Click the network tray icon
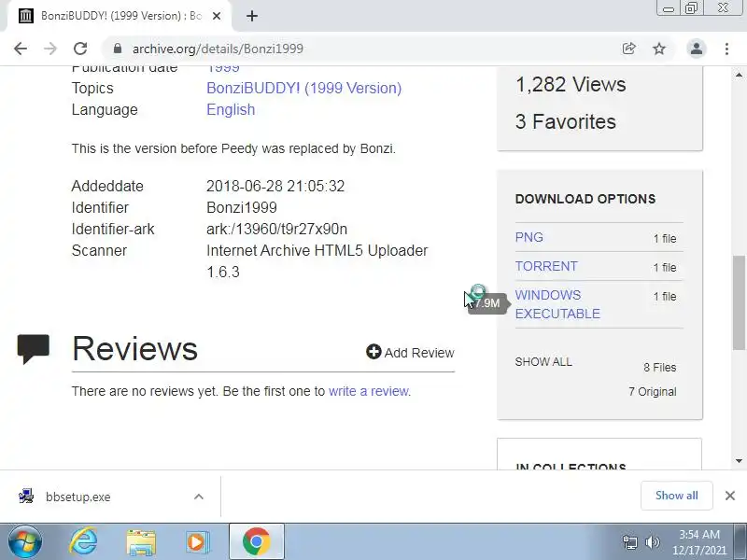Viewport: 747px width, 560px height. point(629,542)
